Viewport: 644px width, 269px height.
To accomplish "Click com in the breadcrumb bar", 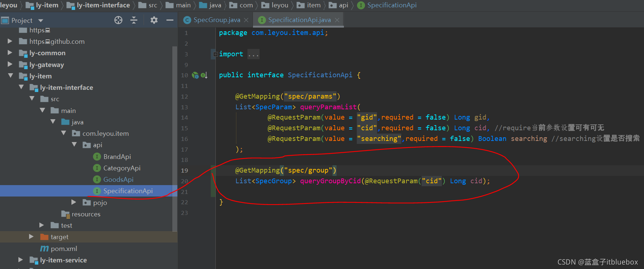I will 246,5.
